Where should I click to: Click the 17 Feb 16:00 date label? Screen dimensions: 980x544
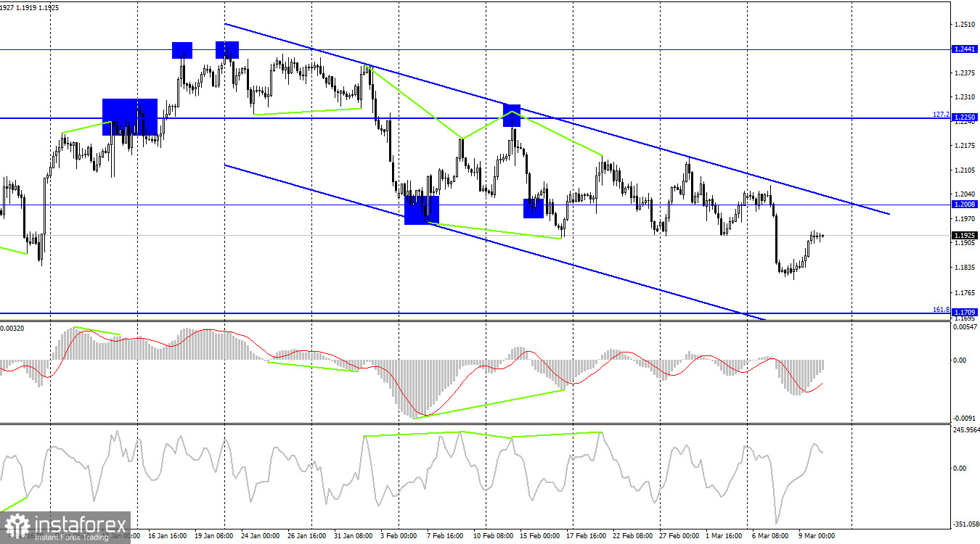tap(585, 537)
